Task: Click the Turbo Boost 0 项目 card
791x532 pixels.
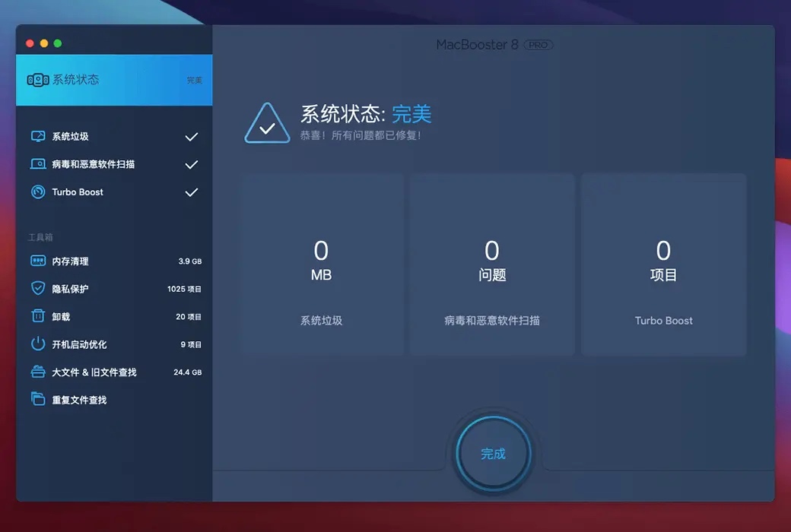Action: 663,264
